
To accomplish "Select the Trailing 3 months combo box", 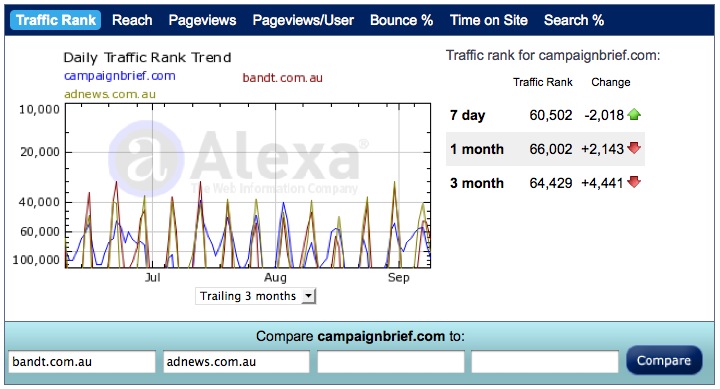I will (x=255, y=296).
